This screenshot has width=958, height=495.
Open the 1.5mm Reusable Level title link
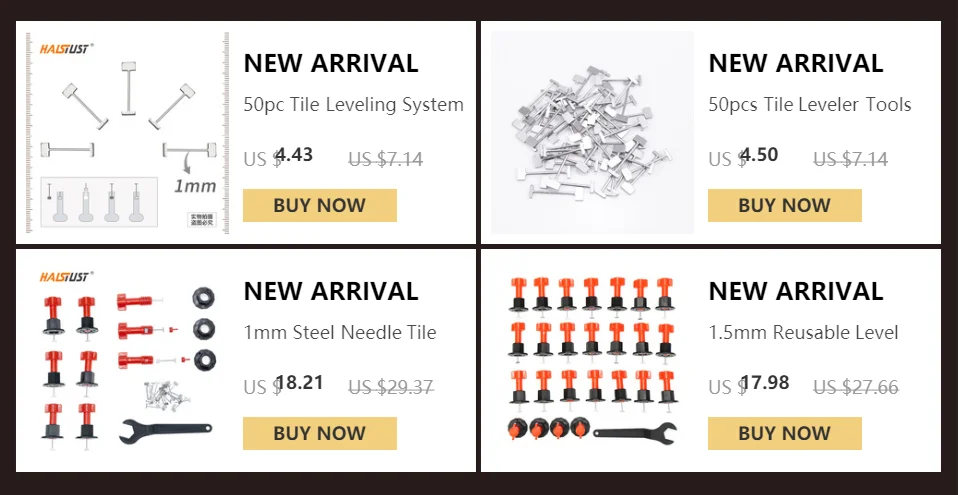[803, 332]
